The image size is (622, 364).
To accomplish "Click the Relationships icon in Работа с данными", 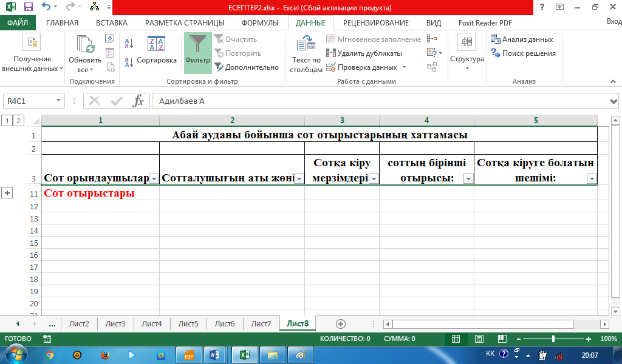I will [x=432, y=67].
